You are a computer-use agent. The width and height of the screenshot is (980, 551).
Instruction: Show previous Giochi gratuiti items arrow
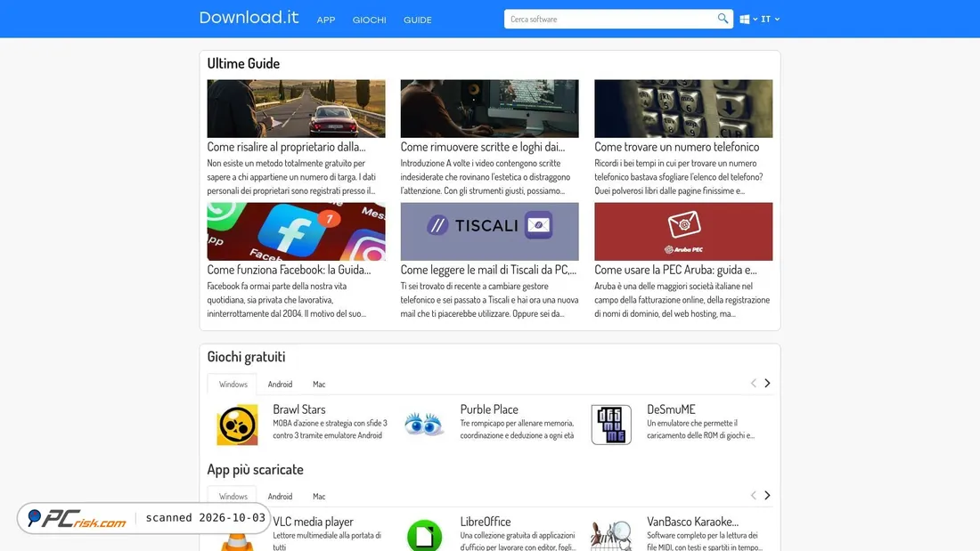point(753,383)
